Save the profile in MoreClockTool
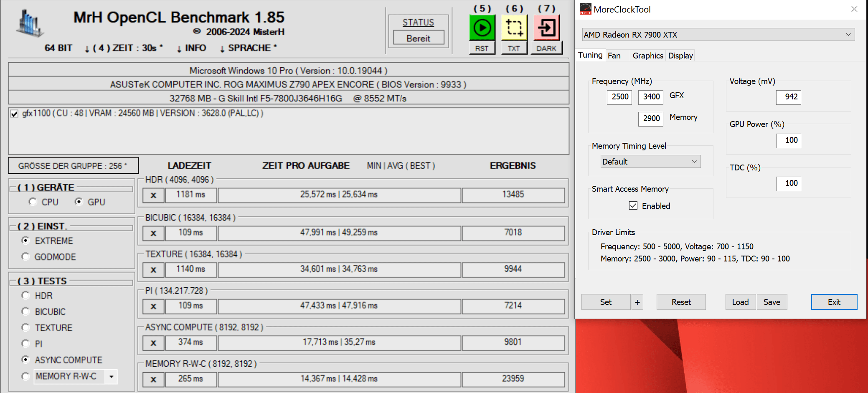This screenshot has height=393, width=868. [x=772, y=302]
